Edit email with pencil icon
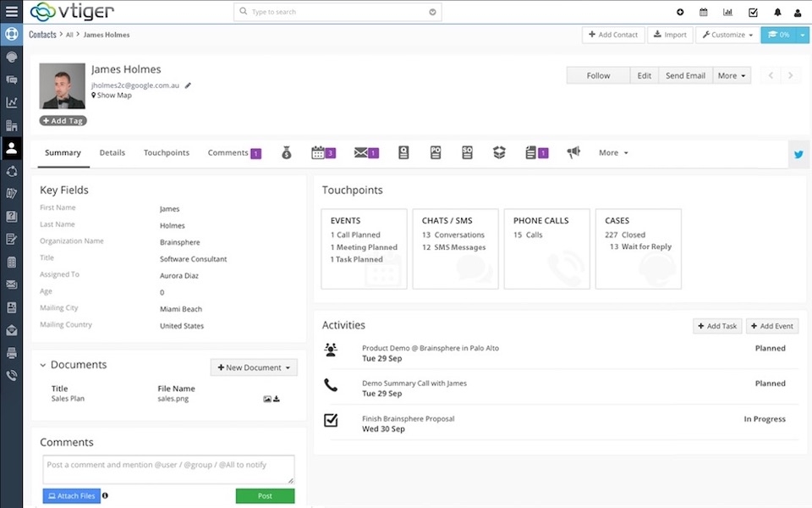The width and height of the screenshot is (812, 508). (x=188, y=86)
